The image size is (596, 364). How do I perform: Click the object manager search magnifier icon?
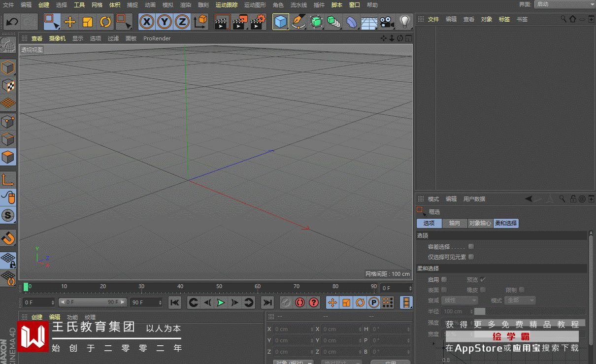tap(563, 19)
